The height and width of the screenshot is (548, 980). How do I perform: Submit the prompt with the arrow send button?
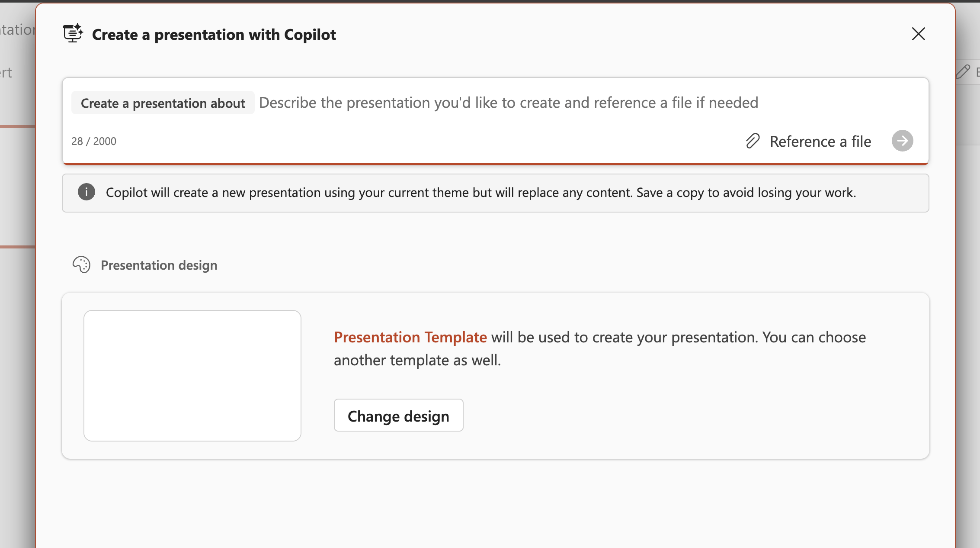(x=902, y=141)
